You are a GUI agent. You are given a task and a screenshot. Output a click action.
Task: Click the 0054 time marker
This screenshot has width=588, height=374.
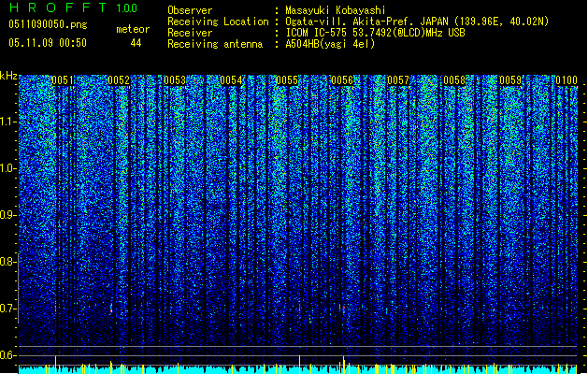(231, 80)
